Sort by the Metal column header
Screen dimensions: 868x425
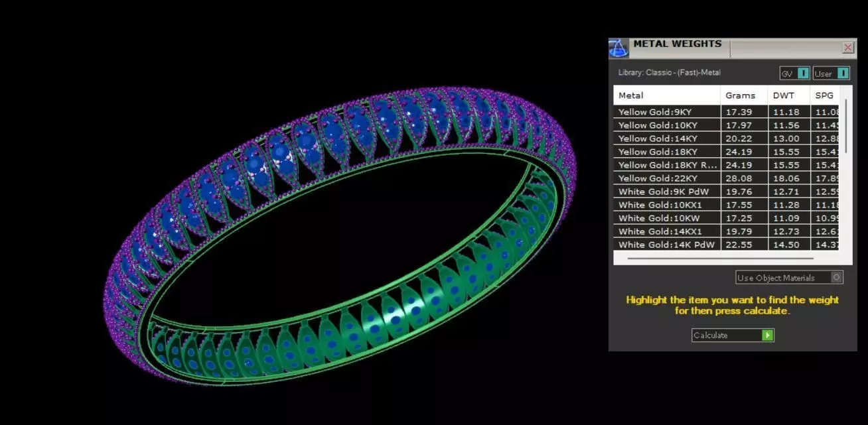click(x=667, y=95)
